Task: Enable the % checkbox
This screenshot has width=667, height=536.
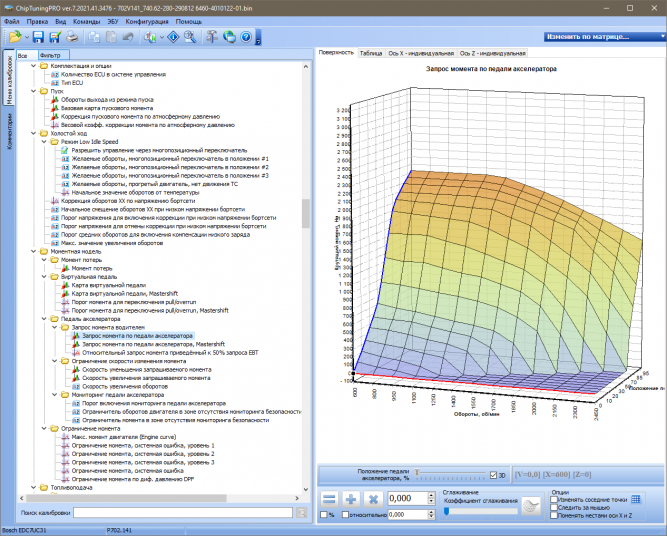Action: pyautogui.click(x=323, y=515)
